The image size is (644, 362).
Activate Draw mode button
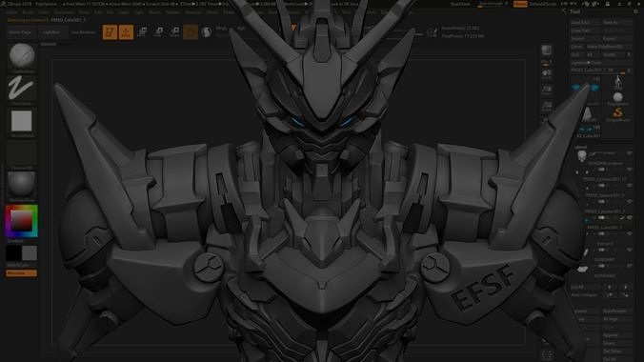point(126,32)
